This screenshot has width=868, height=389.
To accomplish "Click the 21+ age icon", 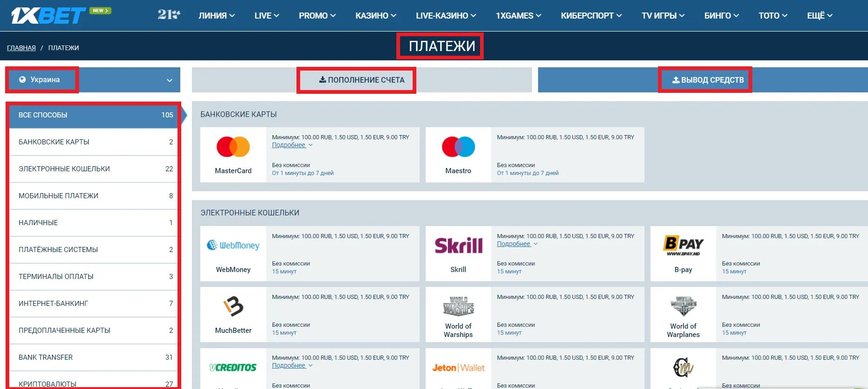I will click(169, 15).
